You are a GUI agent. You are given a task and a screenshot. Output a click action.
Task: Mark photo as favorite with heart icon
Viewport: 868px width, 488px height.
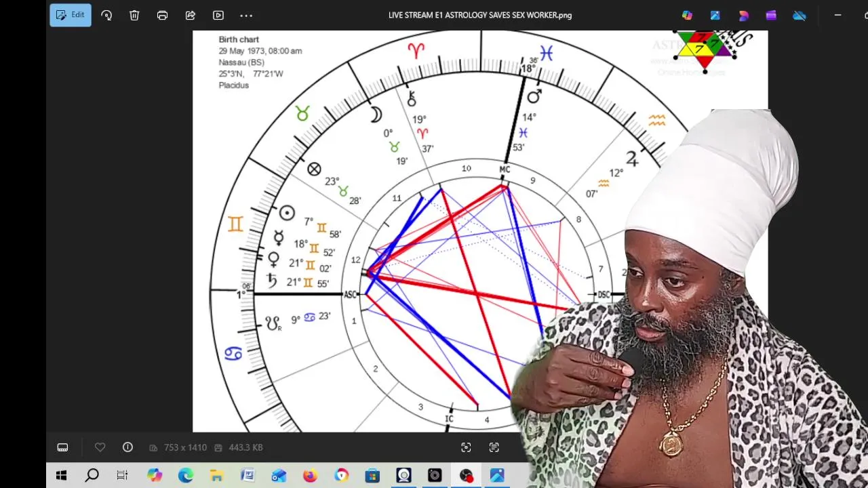coord(100,447)
